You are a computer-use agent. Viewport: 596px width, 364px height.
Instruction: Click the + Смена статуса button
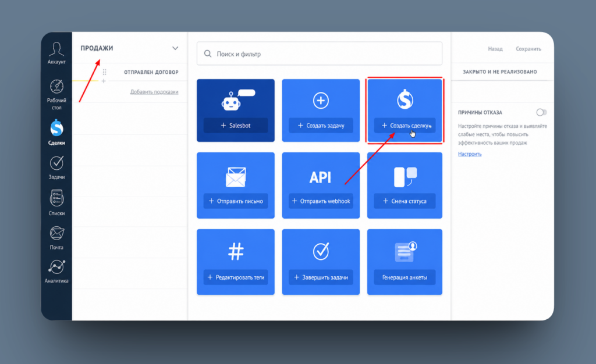(x=405, y=201)
